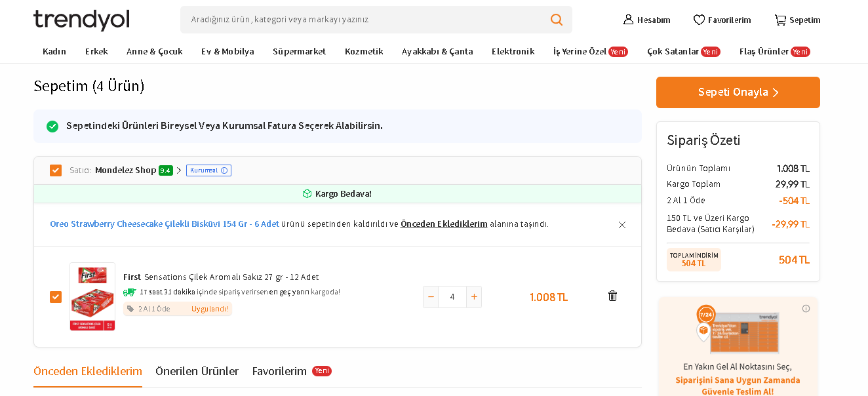The width and height of the screenshot is (868, 396).
Task: Decrease quantity with minus button
Action: [x=431, y=297]
